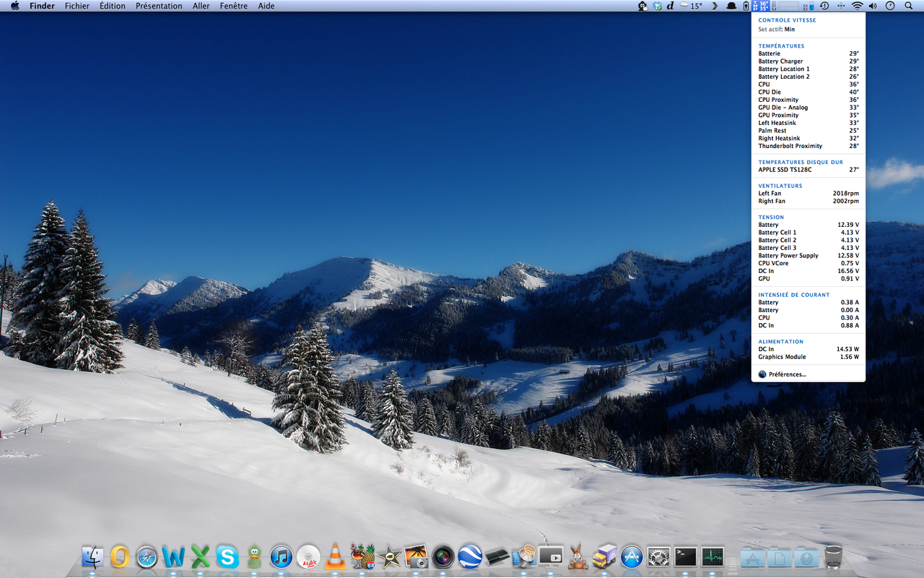Launch Google Earth from the Dock
924x578 pixels.
(x=470, y=556)
